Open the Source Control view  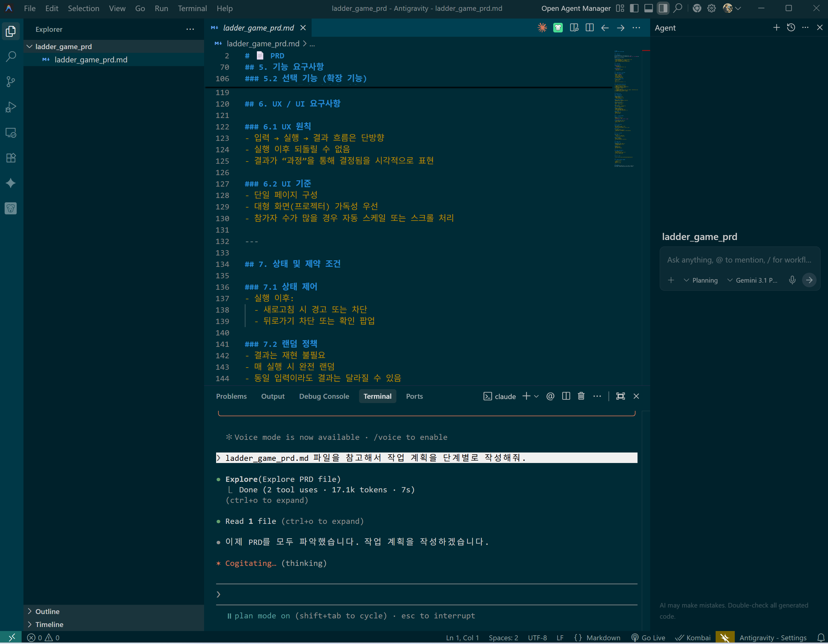click(10, 82)
